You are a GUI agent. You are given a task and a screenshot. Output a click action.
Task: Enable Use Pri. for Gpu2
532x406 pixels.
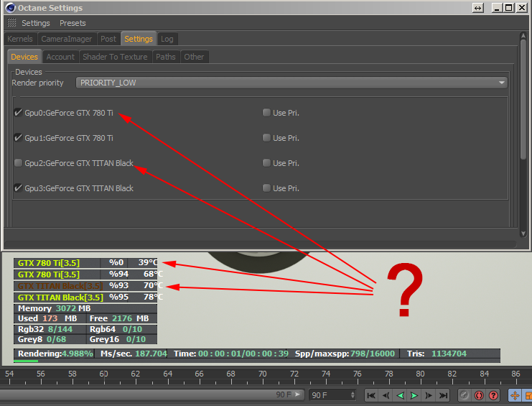coord(266,162)
